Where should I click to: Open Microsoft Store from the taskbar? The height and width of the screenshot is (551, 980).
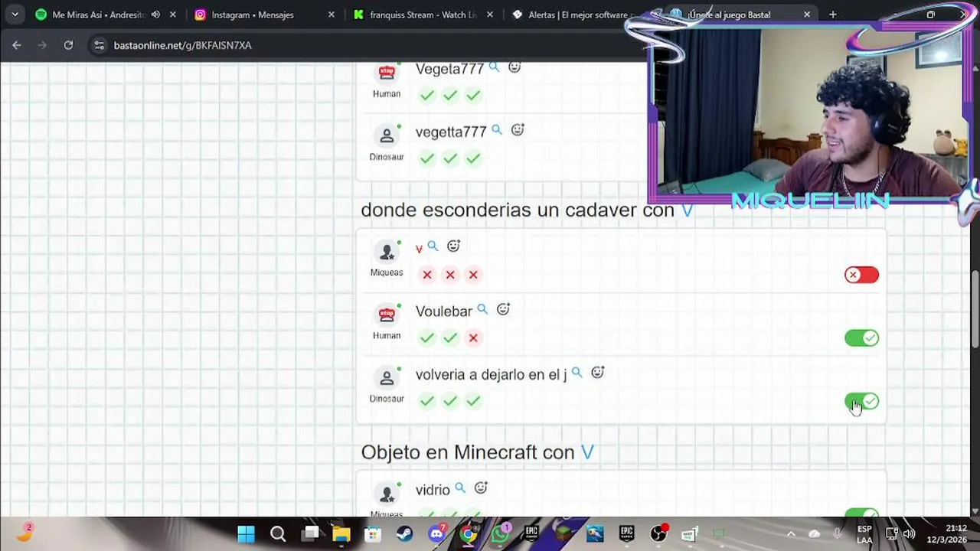click(x=373, y=533)
